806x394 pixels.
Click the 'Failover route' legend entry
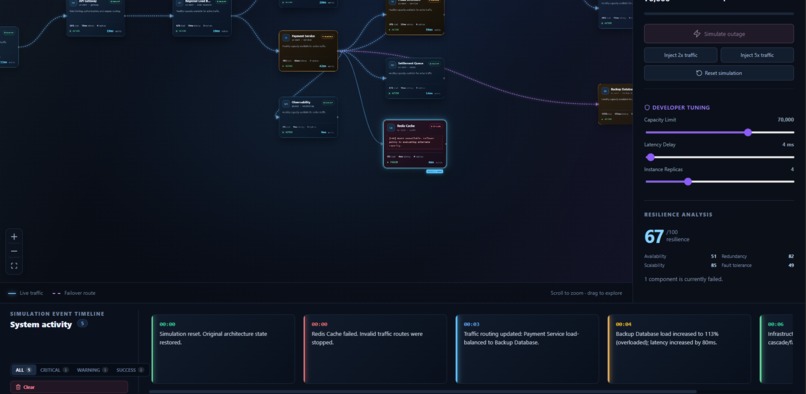74,293
